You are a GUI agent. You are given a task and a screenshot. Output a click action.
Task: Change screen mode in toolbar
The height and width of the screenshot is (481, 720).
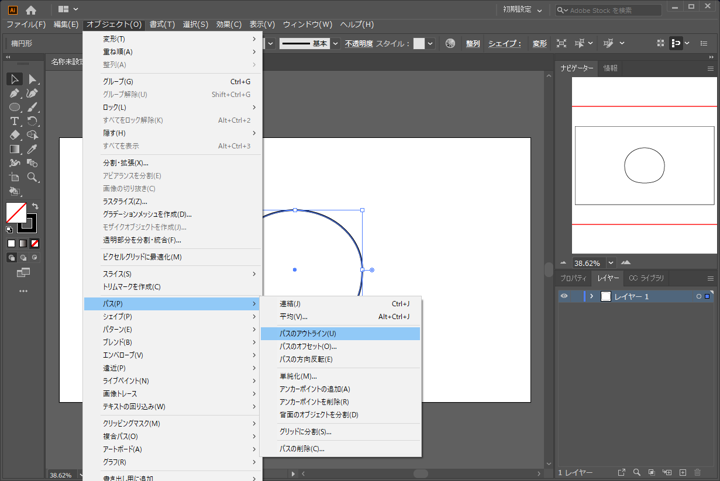click(23, 273)
